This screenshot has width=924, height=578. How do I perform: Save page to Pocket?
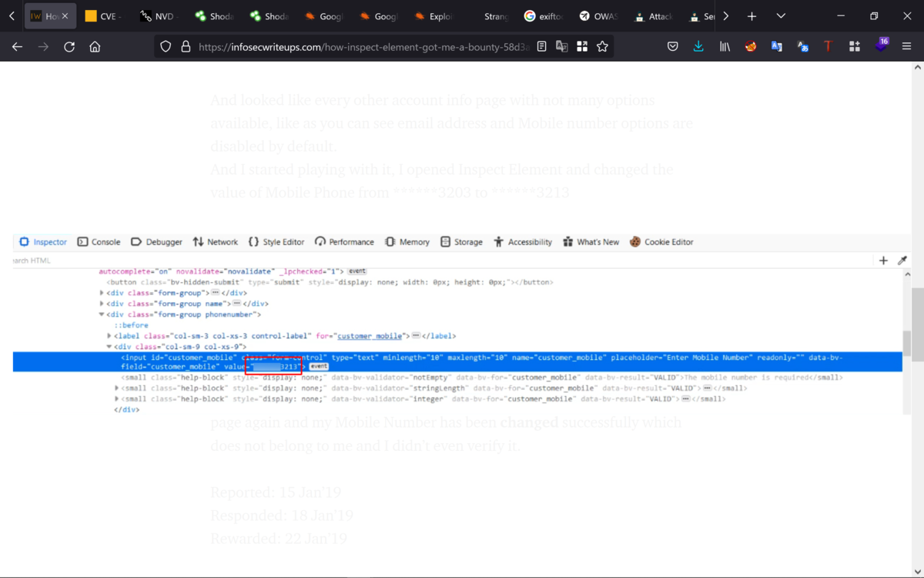tap(672, 47)
